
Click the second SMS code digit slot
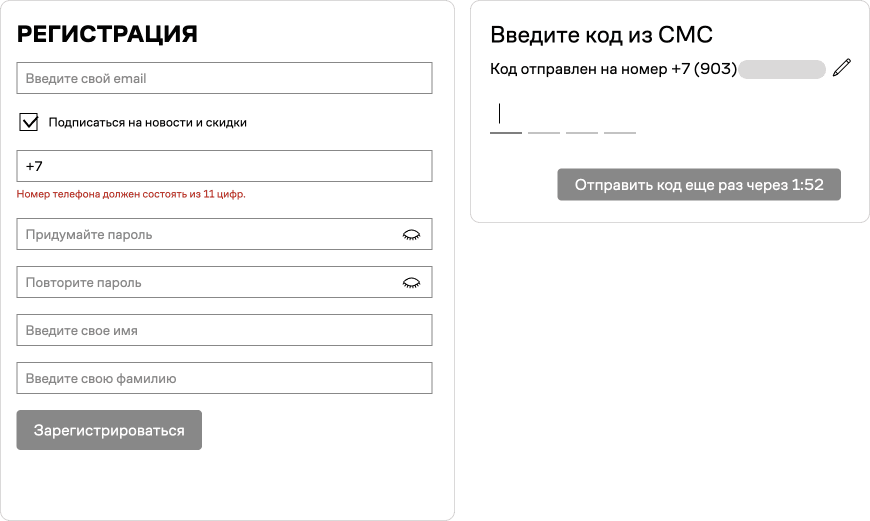(544, 116)
